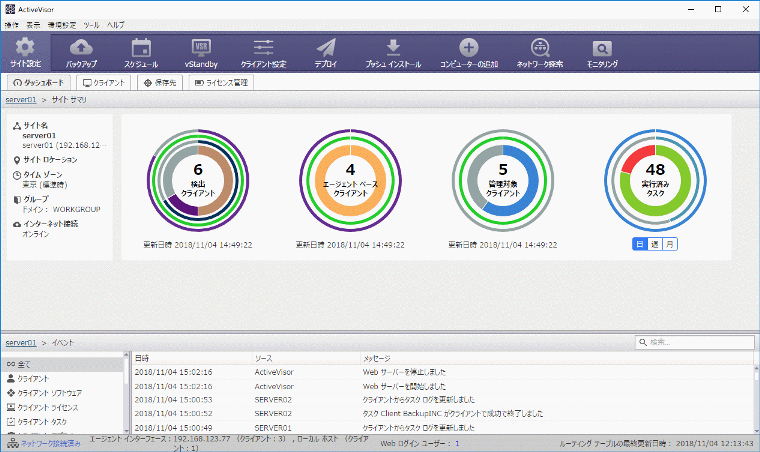Click server01 breadcrumb link above site summary
The height and width of the screenshot is (452, 760).
pos(21,99)
